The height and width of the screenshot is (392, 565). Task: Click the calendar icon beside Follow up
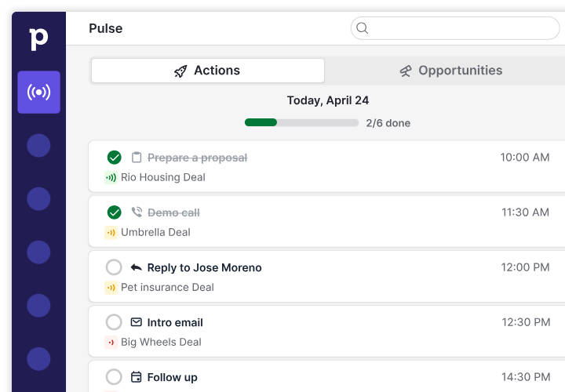pos(137,377)
